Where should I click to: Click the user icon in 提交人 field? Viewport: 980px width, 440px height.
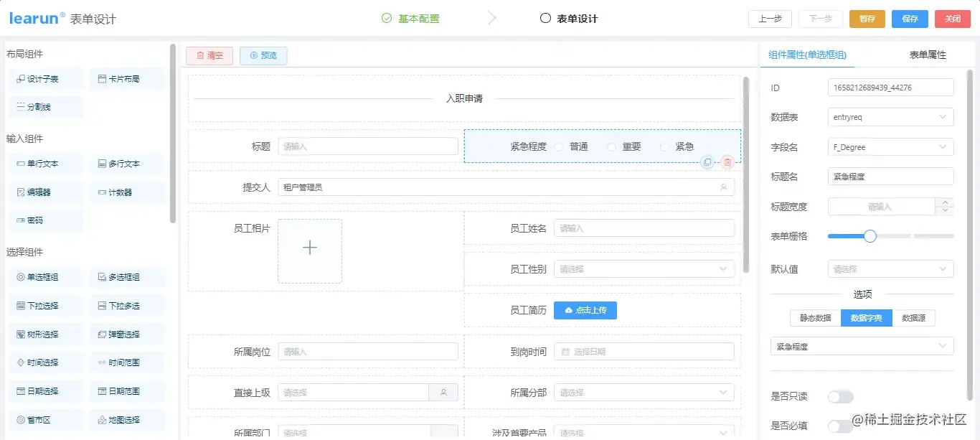click(x=723, y=187)
